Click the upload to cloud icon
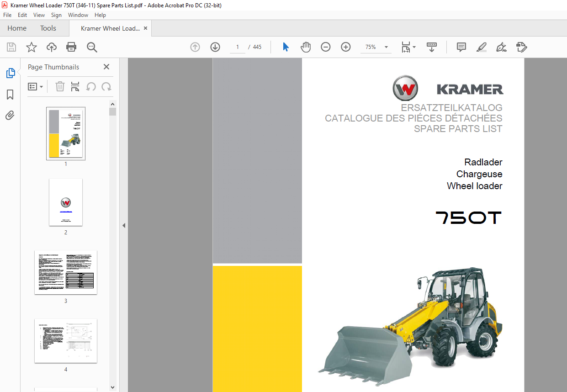 (x=52, y=47)
